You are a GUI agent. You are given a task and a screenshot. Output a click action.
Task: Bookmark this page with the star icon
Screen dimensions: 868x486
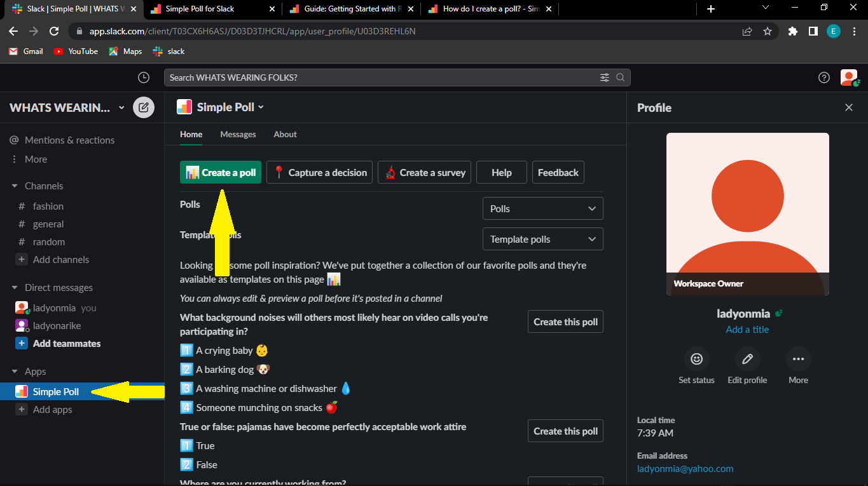768,31
